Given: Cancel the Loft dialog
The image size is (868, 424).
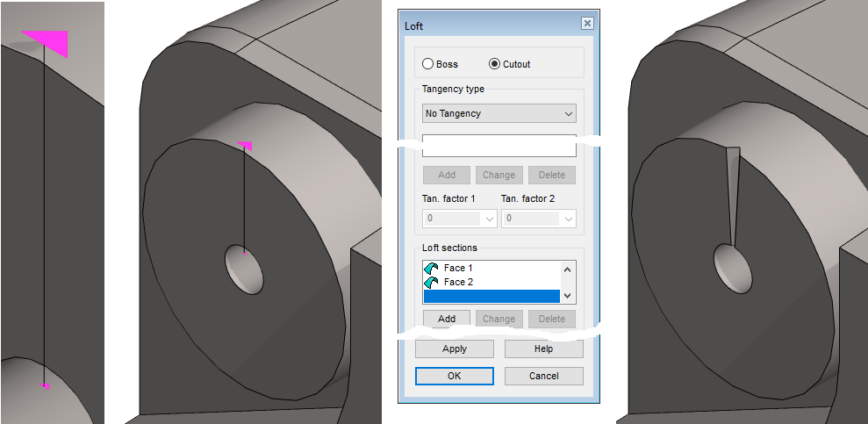Looking at the screenshot, I should tap(543, 376).
